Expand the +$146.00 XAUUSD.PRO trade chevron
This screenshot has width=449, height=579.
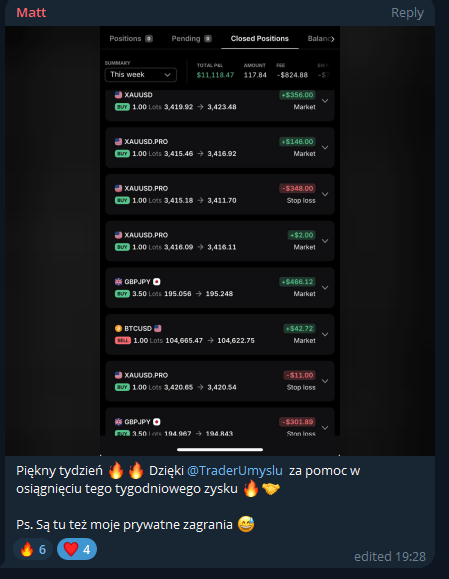325,147
